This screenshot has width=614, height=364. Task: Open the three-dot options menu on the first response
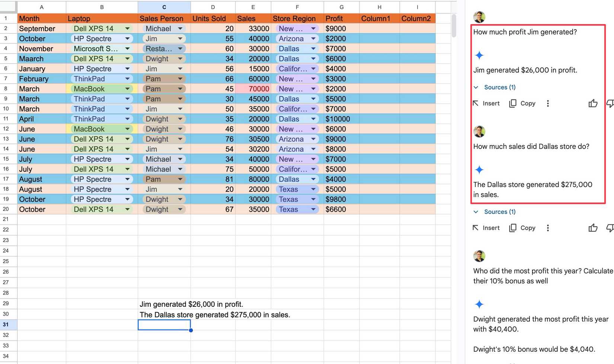click(548, 103)
